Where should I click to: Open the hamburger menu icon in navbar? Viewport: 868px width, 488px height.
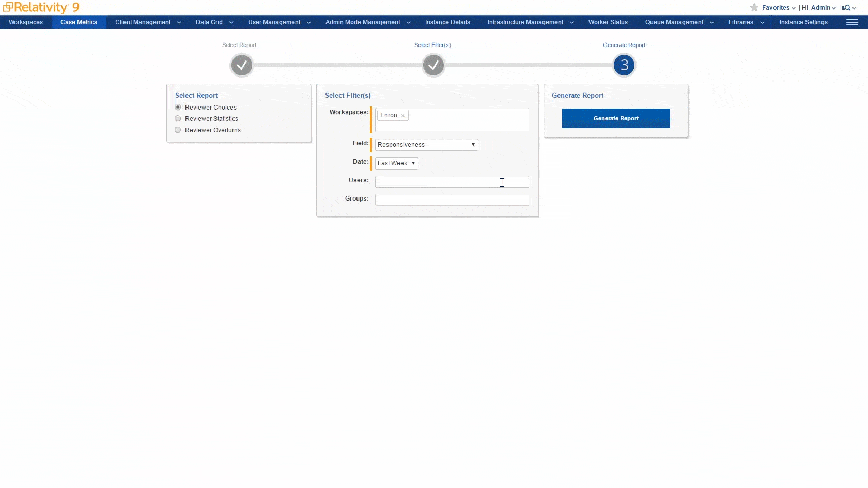852,22
